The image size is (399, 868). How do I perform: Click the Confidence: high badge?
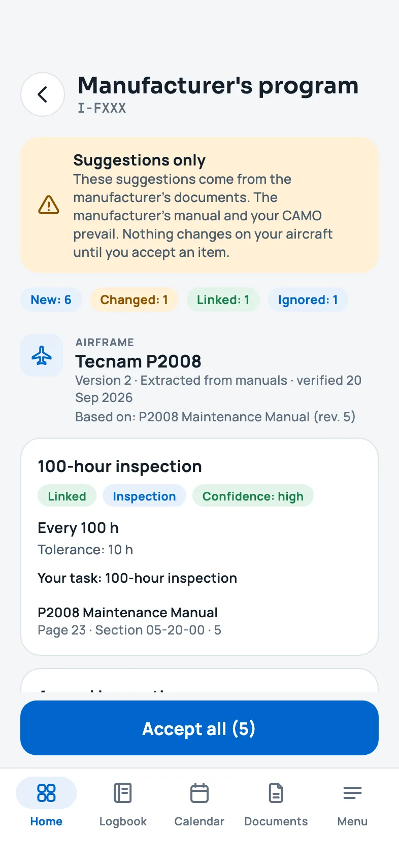253,496
